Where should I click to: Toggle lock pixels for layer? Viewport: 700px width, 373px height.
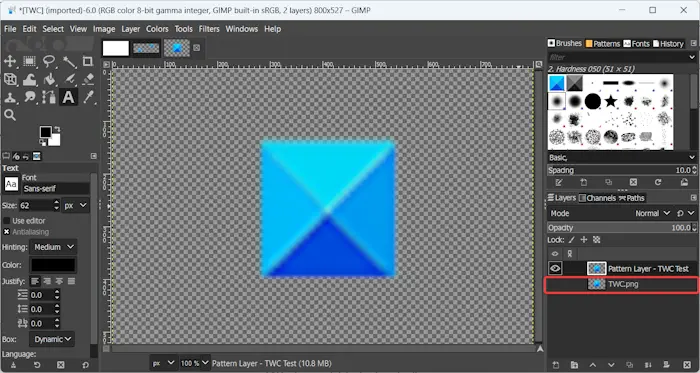pyautogui.click(x=571, y=240)
